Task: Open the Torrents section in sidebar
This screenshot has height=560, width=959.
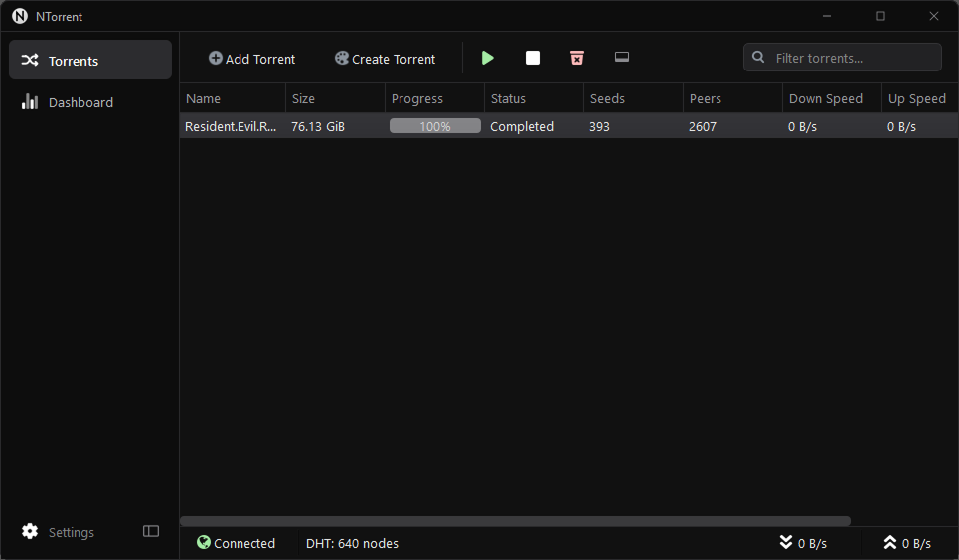Action: click(x=89, y=60)
